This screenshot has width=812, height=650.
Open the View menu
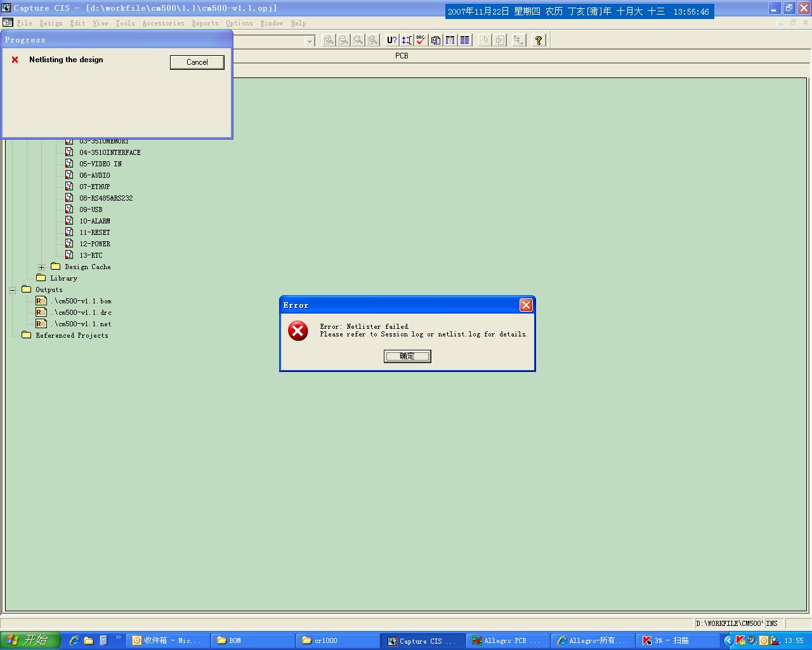pyautogui.click(x=100, y=23)
